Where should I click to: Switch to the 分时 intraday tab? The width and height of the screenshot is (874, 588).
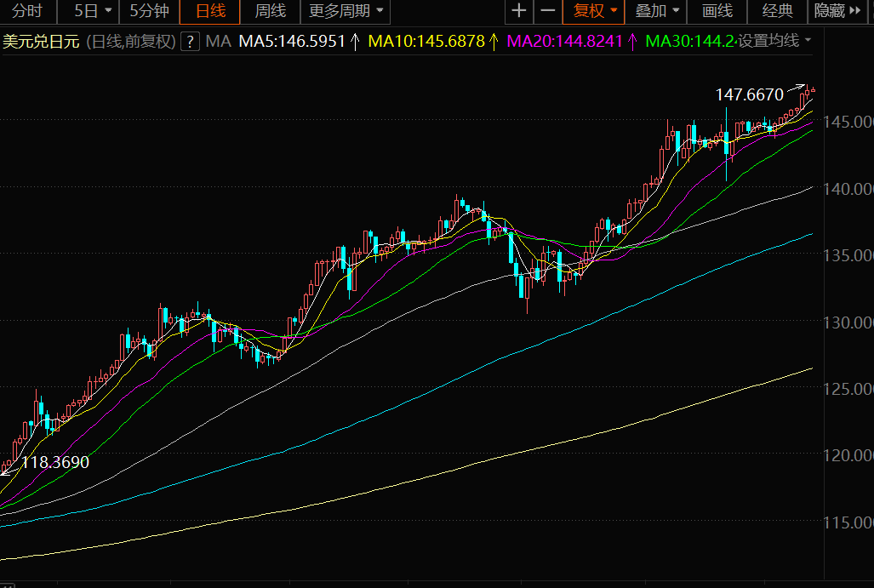coord(26,10)
